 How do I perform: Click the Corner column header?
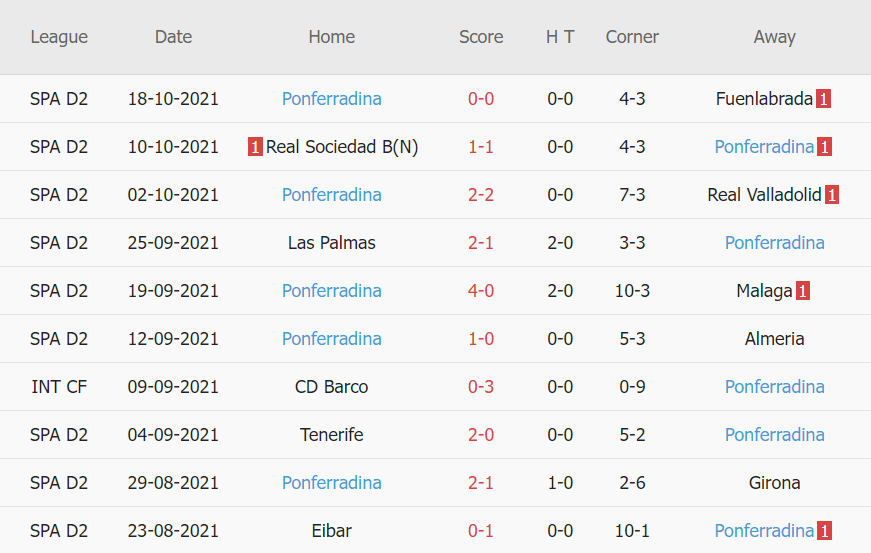pyautogui.click(x=632, y=37)
